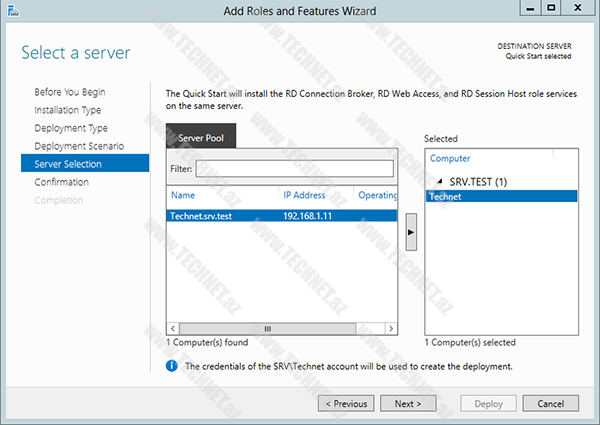600x425 pixels.
Task: Switch to the Server Pool tab
Action: 201,137
